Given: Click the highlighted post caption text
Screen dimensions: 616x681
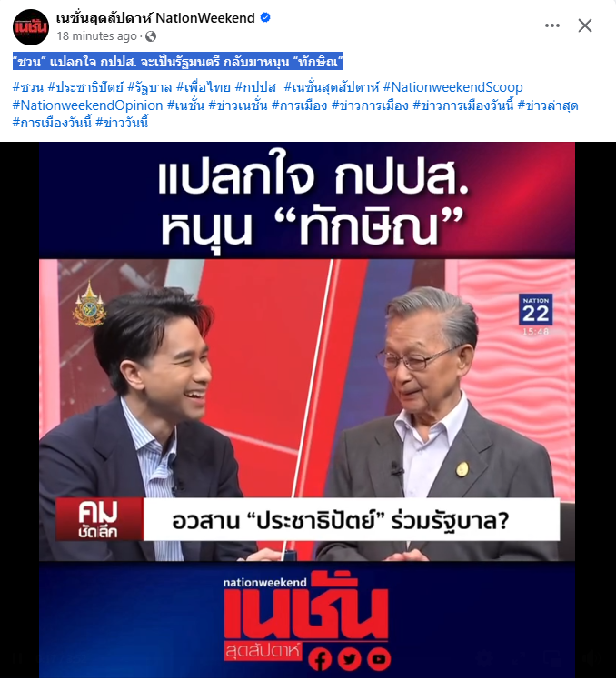Looking at the screenshot, I should (177, 62).
